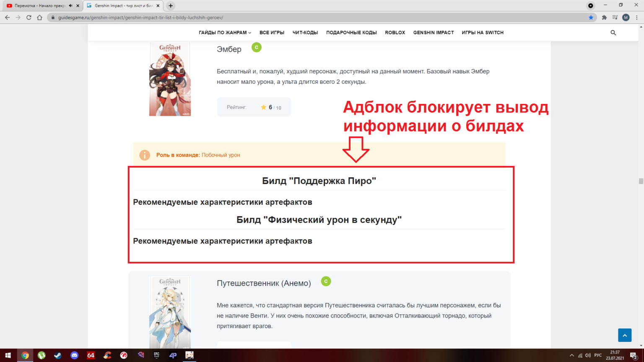
Task: Open the volume speaker tray icon
Action: [x=588, y=355]
